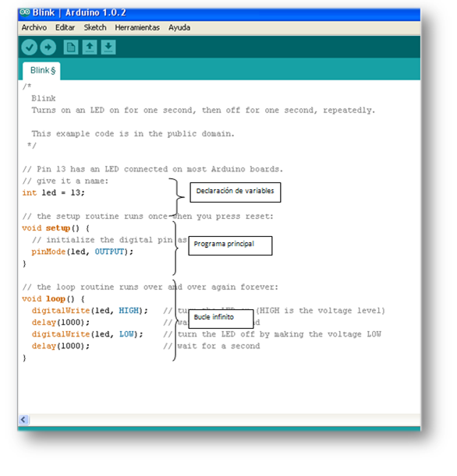
Task: Open a sketch with the up-arrow icon
Action: coord(90,48)
